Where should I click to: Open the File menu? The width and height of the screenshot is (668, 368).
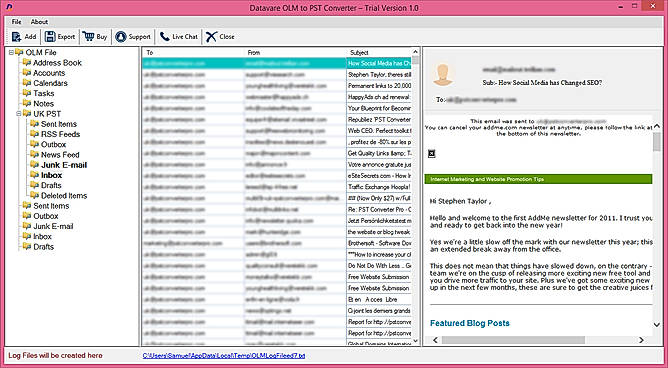[x=16, y=22]
